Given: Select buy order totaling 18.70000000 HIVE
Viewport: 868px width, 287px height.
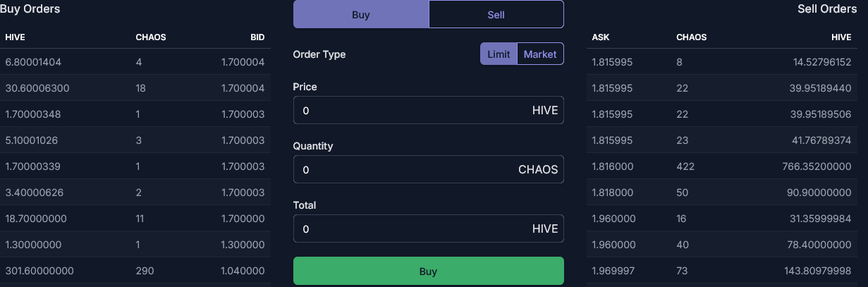Looking at the screenshot, I should (x=135, y=219).
